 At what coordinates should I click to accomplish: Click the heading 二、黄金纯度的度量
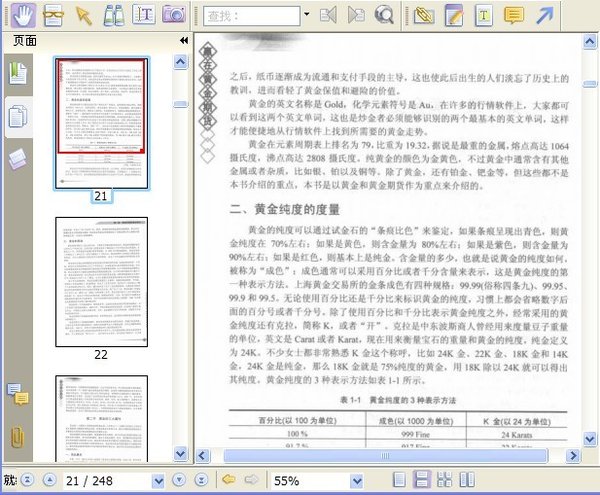tap(285, 209)
